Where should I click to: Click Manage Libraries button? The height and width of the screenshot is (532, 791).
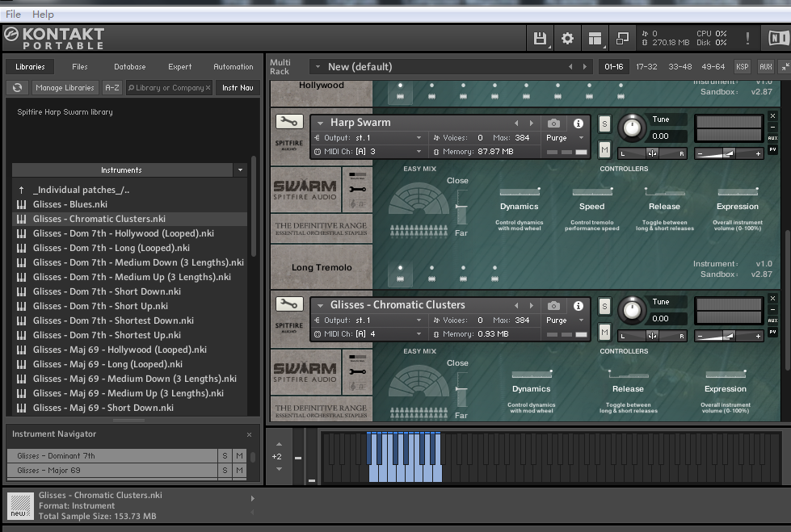(x=65, y=87)
